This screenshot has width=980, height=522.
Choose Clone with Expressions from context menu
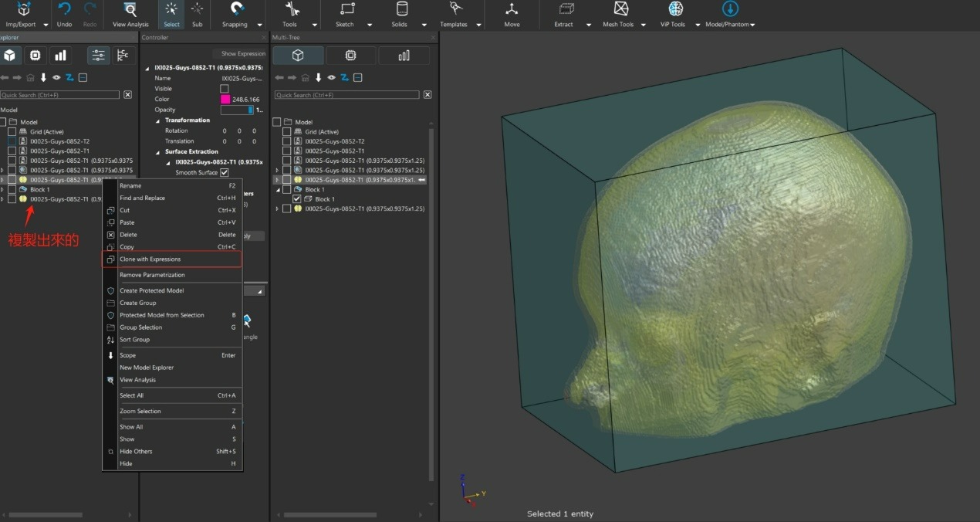pyautogui.click(x=150, y=259)
